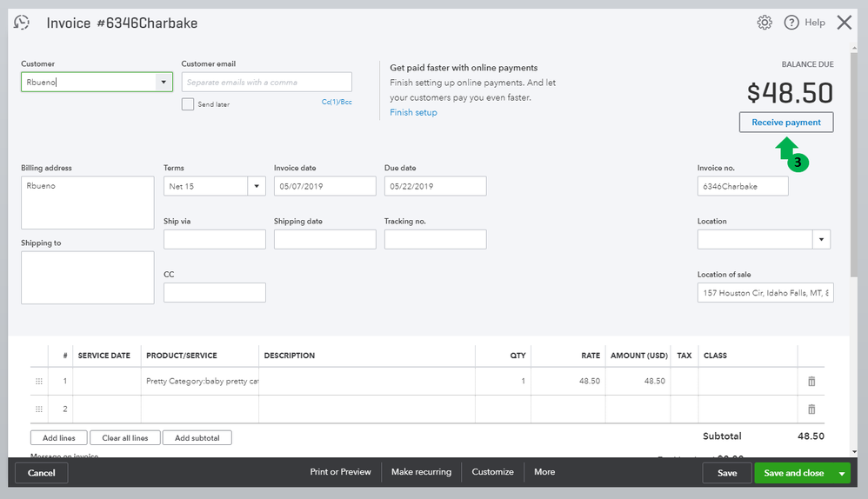
Task: Click the Cc(1)/Bcc link
Action: (x=337, y=103)
